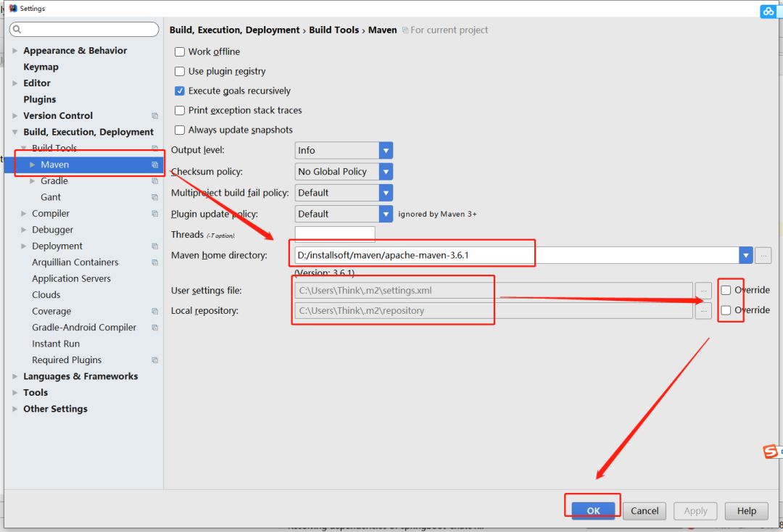
Task: Select Clouds settings item
Action: [46, 295]
